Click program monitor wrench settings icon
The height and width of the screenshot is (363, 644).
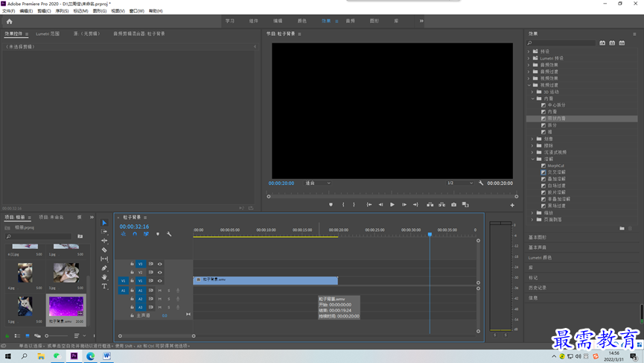coord(481,183)
